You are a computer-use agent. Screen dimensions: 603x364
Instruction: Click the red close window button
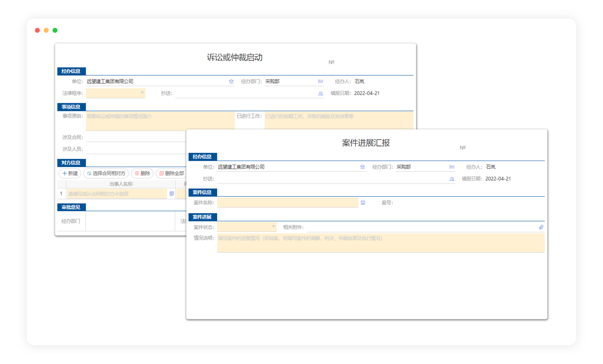[37, 30]
